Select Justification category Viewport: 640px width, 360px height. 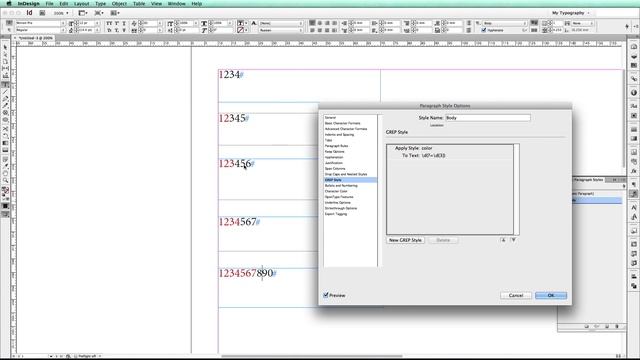point(333,163)
